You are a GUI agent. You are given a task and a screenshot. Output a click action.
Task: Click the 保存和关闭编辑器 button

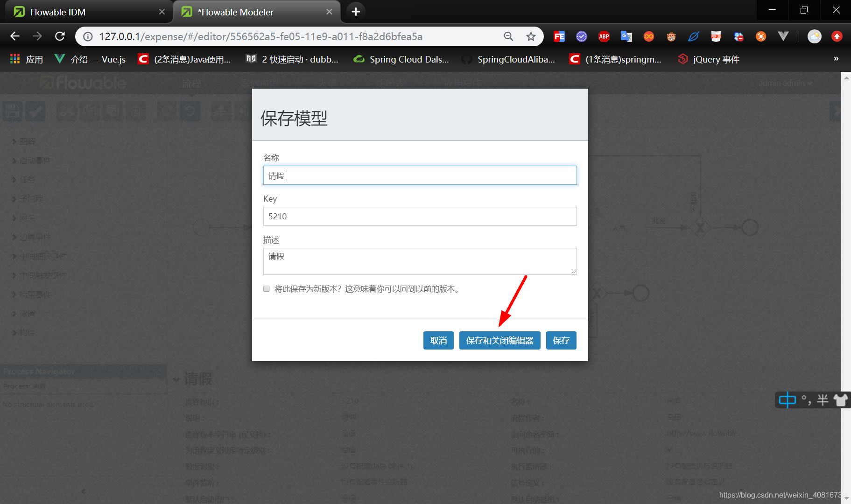499,340
